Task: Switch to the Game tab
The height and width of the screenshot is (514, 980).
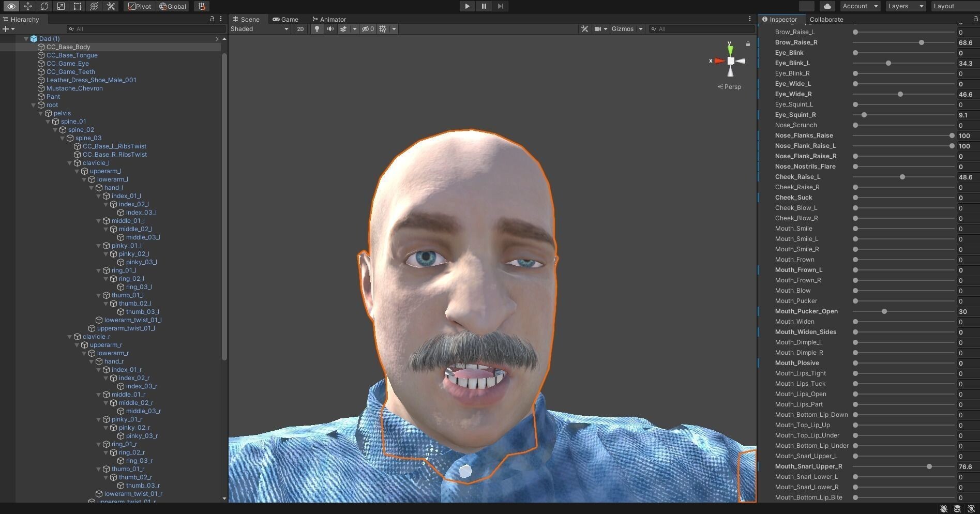Action: pos(285,19)
